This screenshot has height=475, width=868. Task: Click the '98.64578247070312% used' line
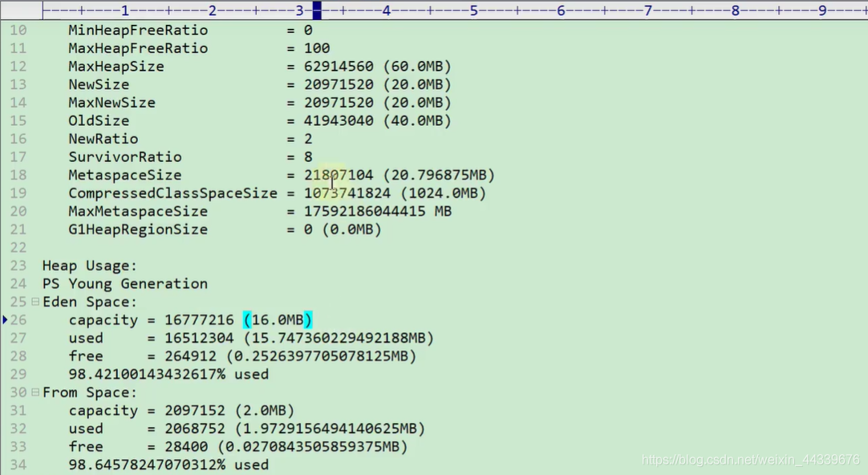click(168, 465)
